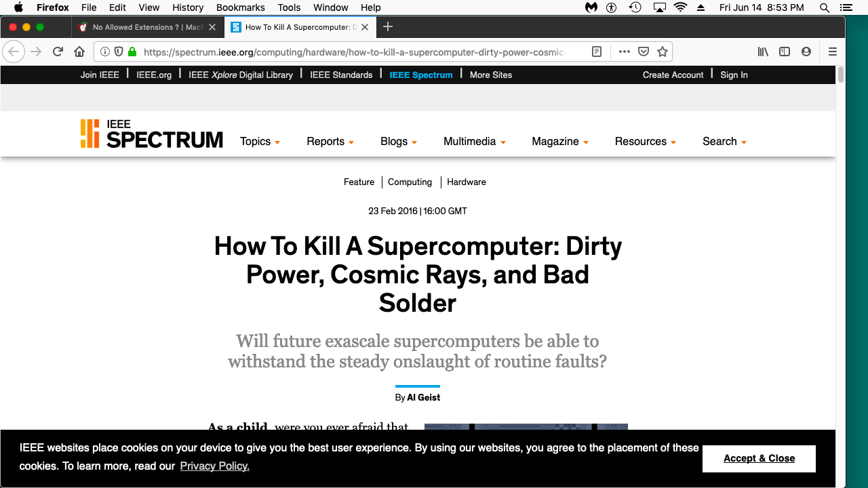Image resolution: width=868 pixels, height=488 pixels.
Task: Go forward with the forward arrow
Action: [36, 52]
